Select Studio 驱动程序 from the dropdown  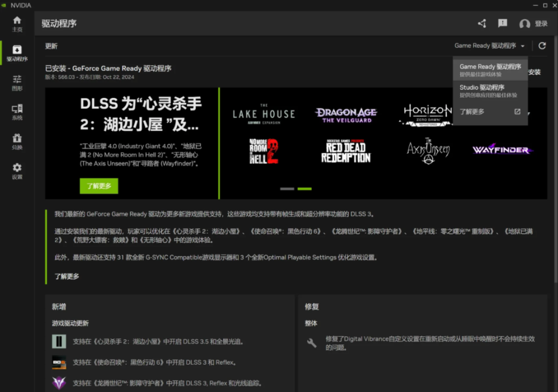click(490, 90)
